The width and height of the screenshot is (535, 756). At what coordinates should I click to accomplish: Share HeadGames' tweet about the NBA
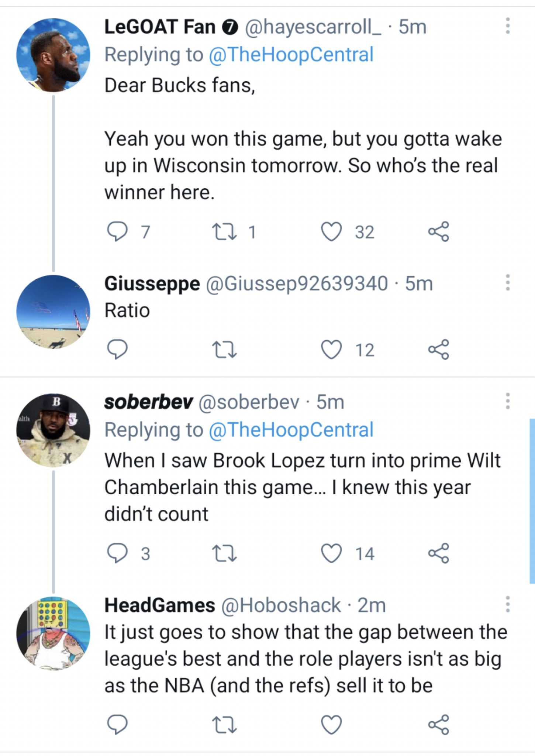pos(438,724)
